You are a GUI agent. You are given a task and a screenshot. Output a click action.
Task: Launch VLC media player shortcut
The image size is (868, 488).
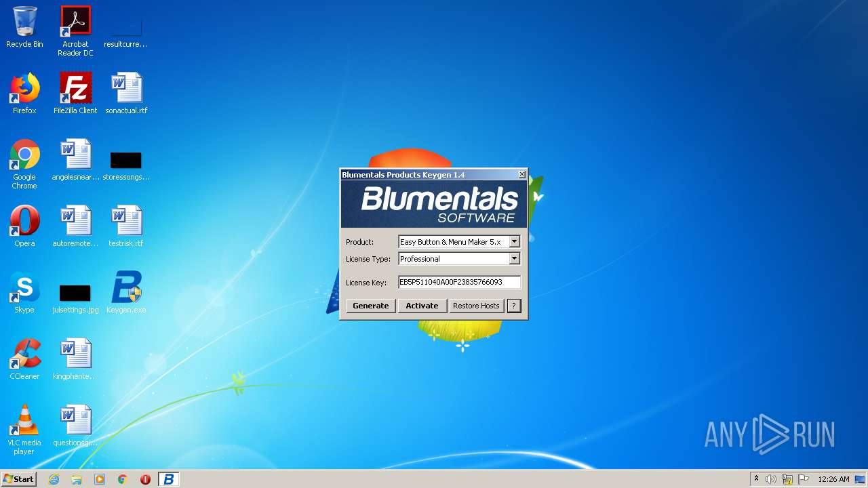tap(24, 430)
